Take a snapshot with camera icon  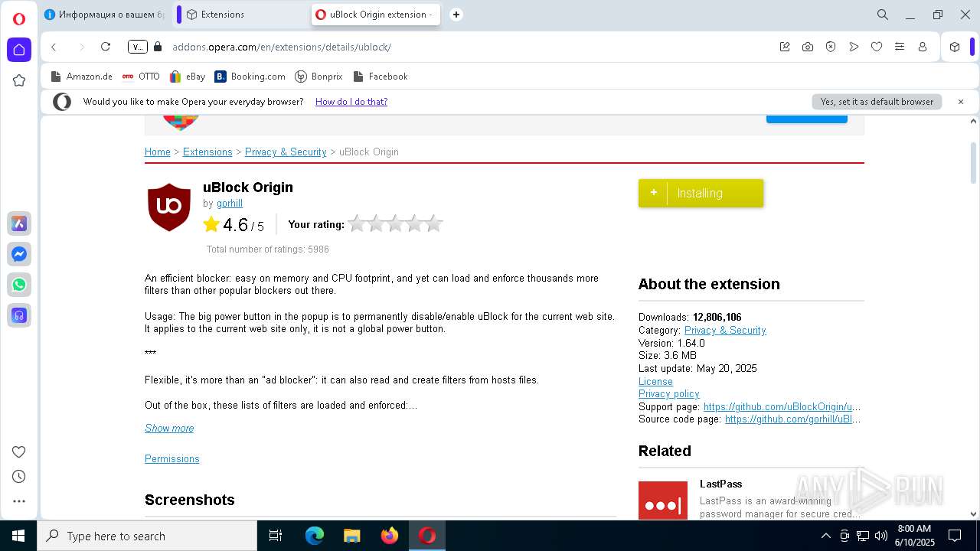(808, 47)
